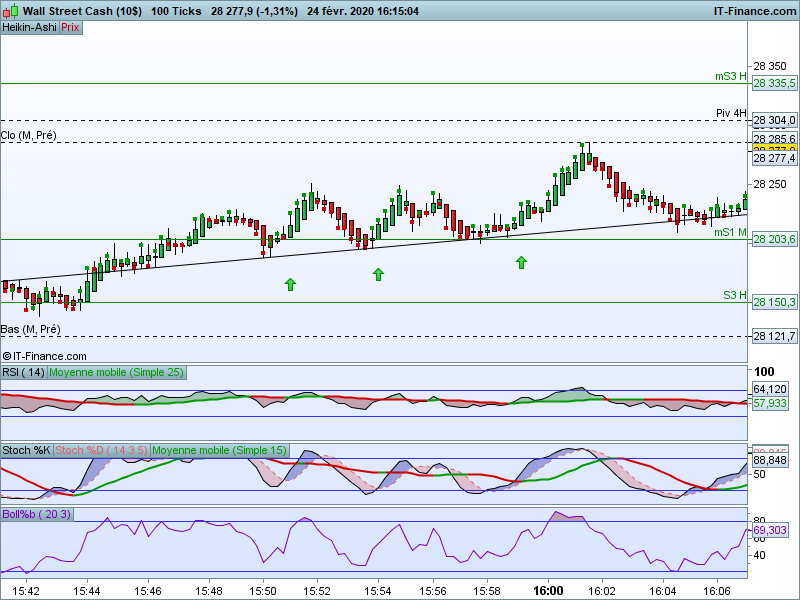
Task: Click the 28 304,0 price tag
Action: [774, 120]
